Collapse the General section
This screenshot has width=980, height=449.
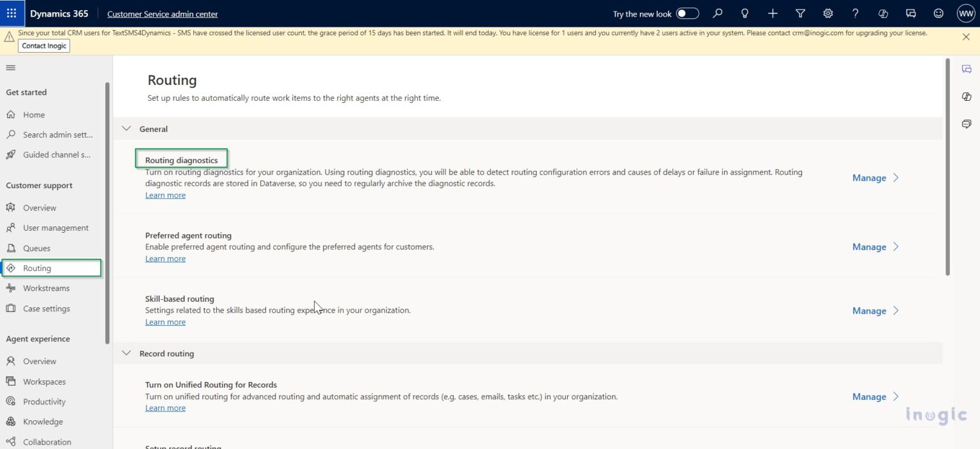[x=126, y=128]
